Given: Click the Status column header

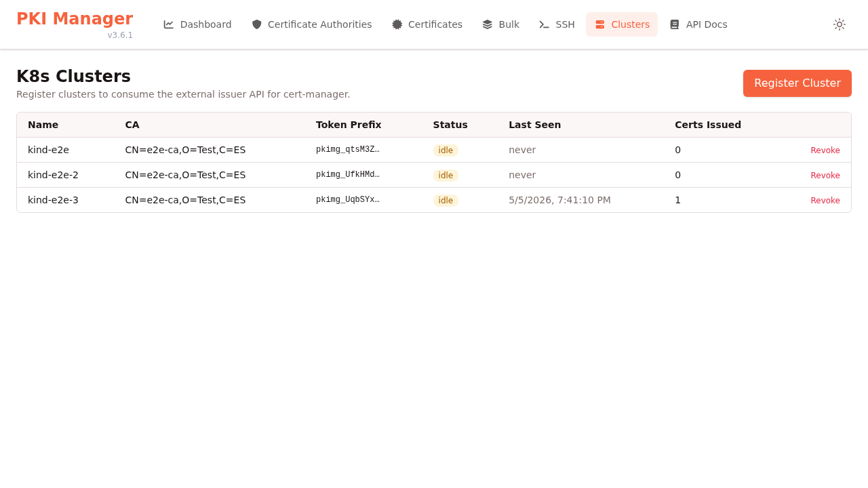Looking at the screenshot, I should 450,125.
